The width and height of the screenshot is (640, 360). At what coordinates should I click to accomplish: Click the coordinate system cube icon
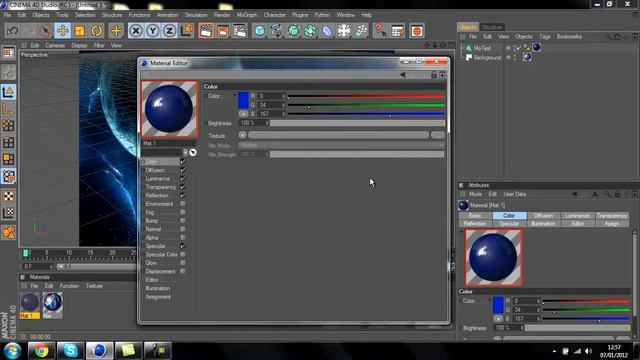tap(187, 31)
